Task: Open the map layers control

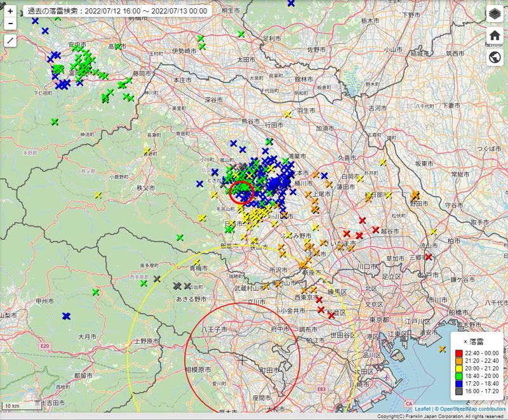Action: point(495,15)
